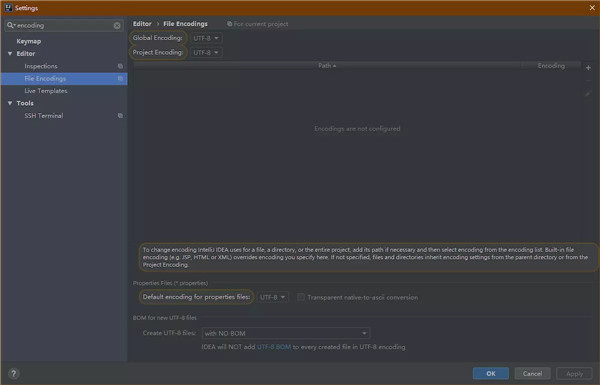Click the add path plus icon
Viewport: 600px width, 385px height.
(588, 68)
